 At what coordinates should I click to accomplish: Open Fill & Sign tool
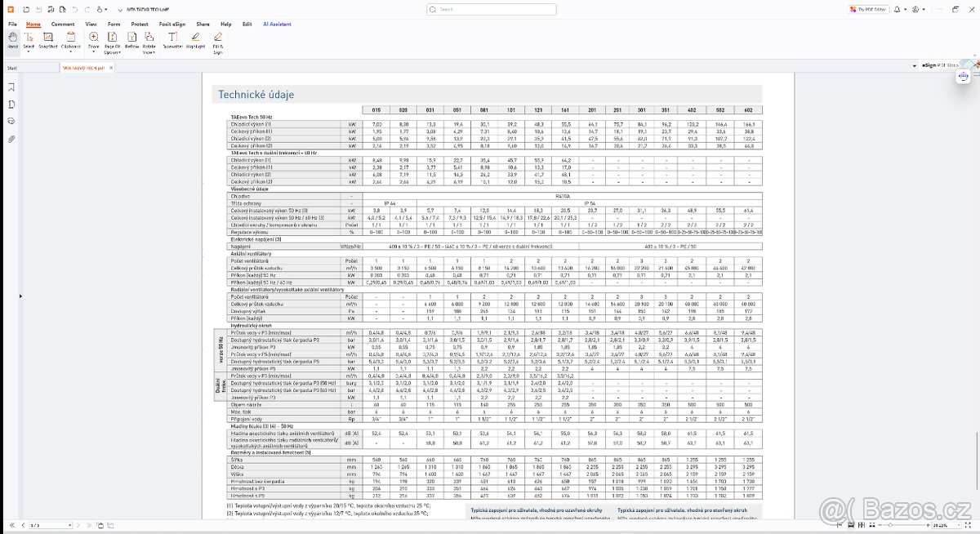point(218,43)
